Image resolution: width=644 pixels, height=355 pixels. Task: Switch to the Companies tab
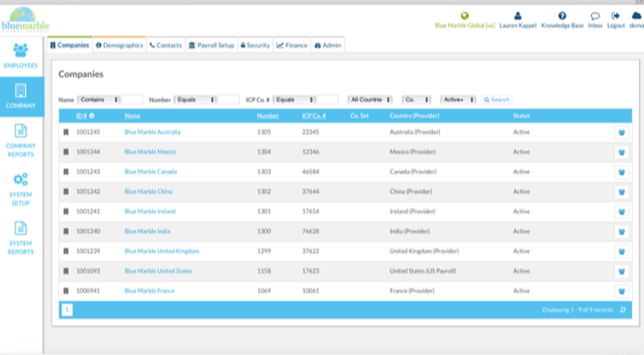70,45
